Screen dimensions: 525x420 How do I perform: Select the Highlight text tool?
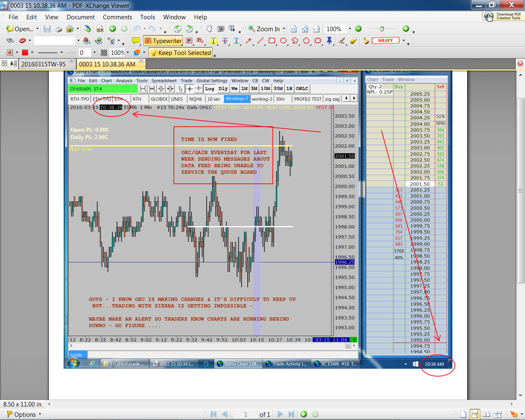point(213,41)
